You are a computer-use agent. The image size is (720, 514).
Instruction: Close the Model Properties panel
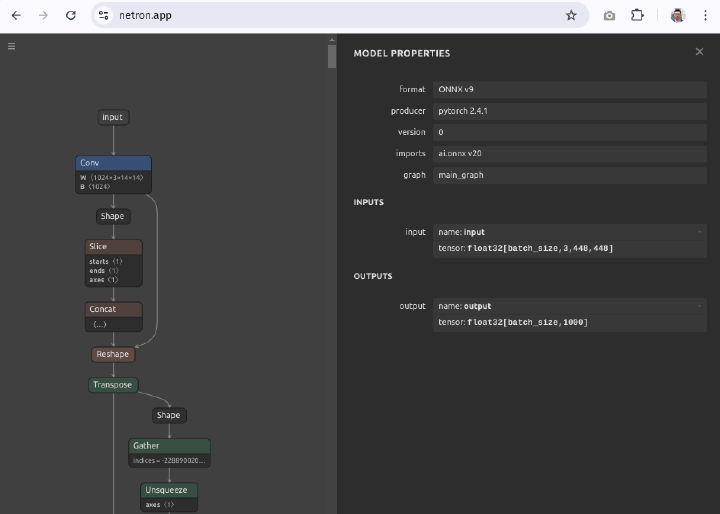(x=699, y=52)
